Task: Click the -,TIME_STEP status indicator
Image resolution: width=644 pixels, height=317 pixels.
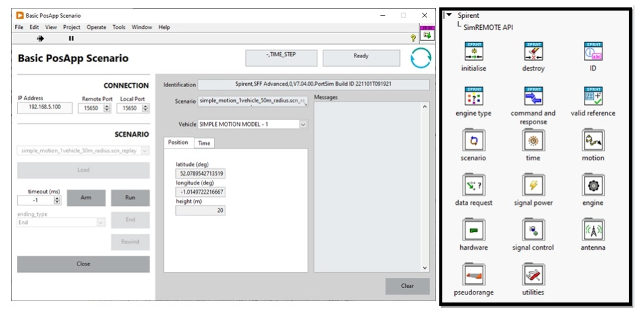Action: (x=282, y=58)
